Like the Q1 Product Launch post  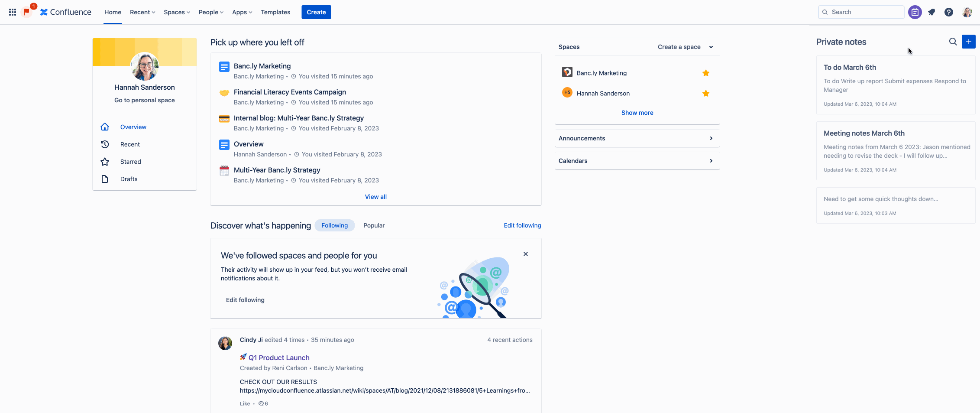point(245,403)
